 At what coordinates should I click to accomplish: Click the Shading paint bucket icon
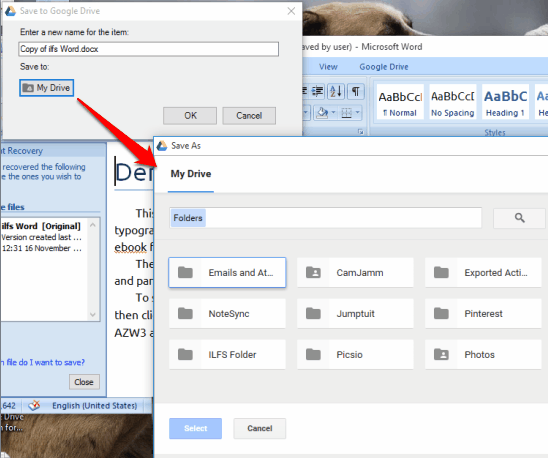(x=322, y=113)
